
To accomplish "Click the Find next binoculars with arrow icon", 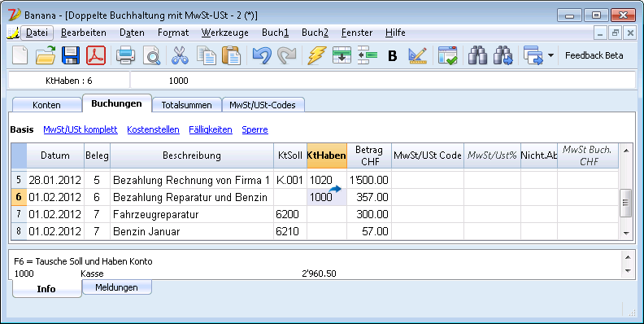I will 503,55.
